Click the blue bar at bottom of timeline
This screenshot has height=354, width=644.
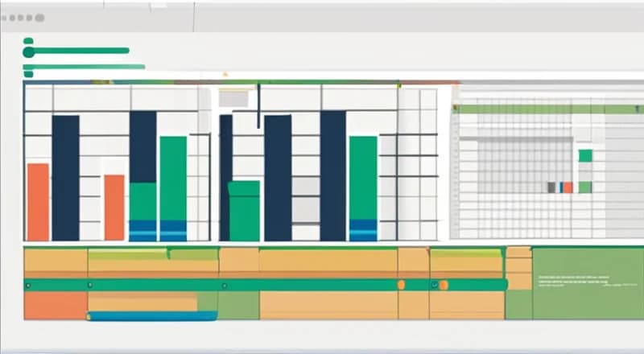pyautogui.click(x=152, y=316)
